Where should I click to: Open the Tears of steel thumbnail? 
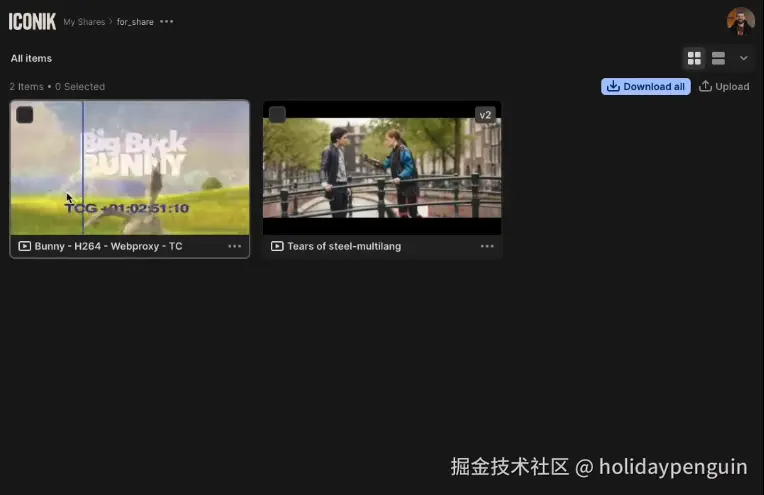[382, 168]
